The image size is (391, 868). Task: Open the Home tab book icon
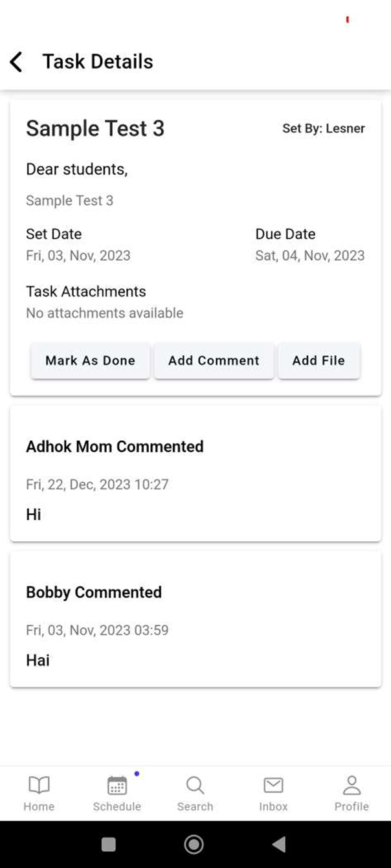pyautogui.click(x=39, y=785)
